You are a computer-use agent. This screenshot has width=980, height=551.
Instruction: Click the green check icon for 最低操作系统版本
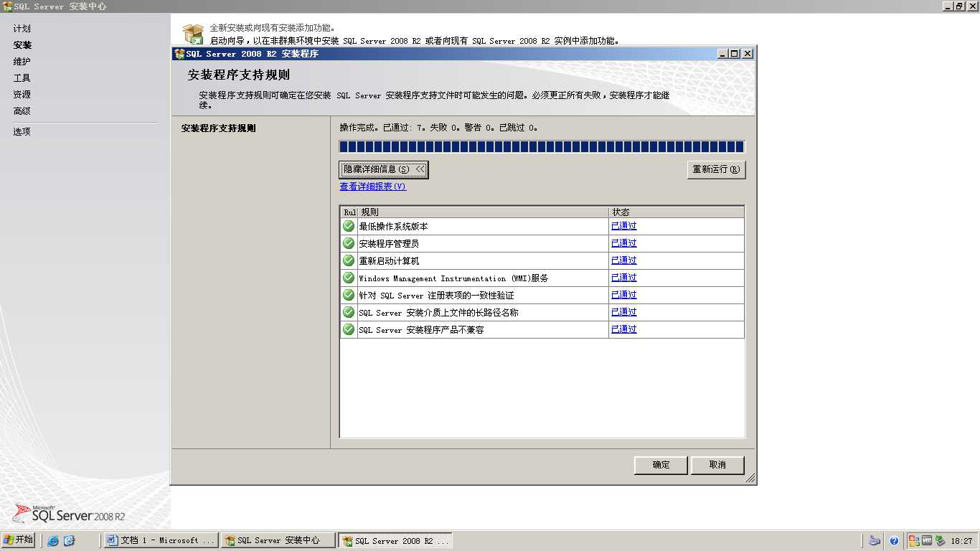click(349, 226)
